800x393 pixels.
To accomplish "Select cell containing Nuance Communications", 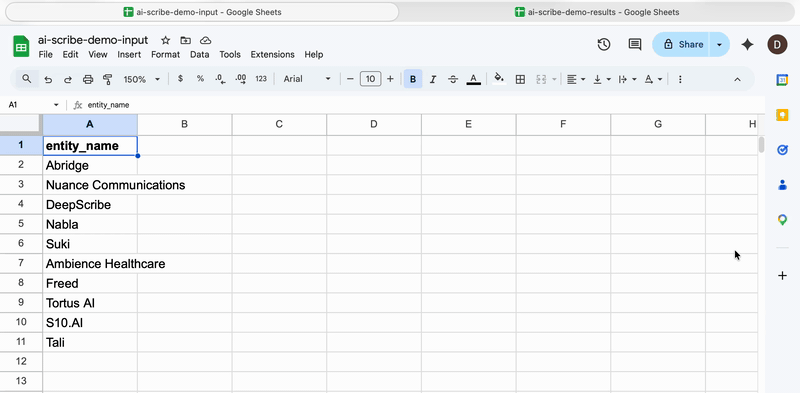I will (x=90, y=185).
